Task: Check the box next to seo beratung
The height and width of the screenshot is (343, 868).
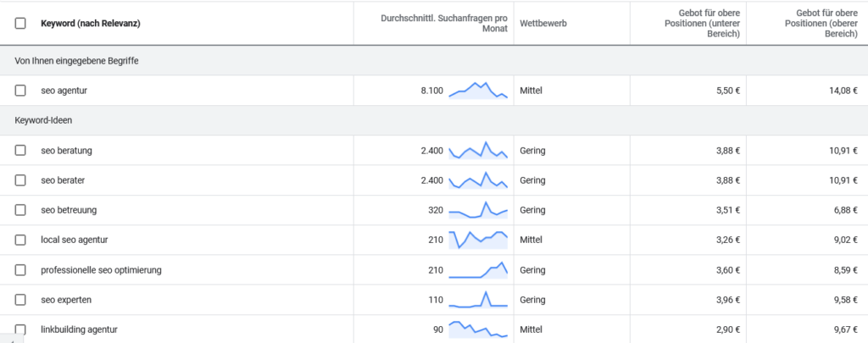Action: (20, 151)
